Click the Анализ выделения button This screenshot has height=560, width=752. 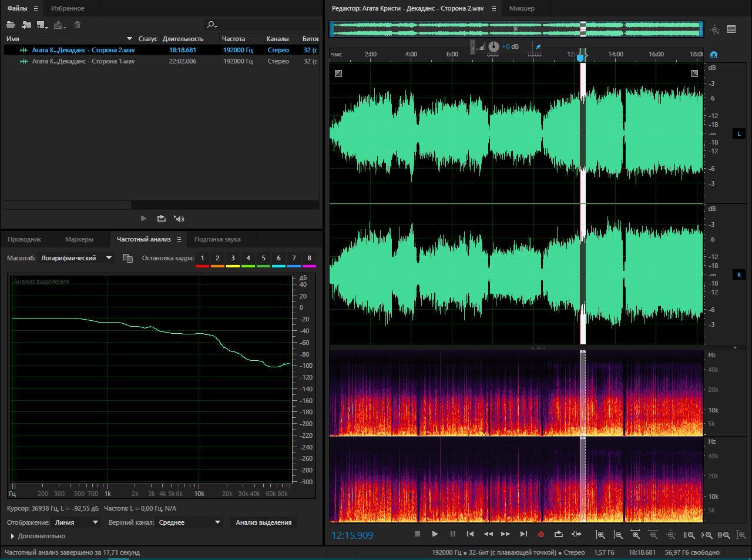click(263, 522)
